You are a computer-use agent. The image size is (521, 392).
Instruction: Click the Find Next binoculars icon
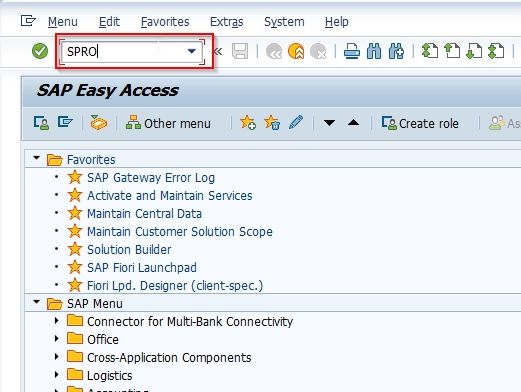[396, 51]
